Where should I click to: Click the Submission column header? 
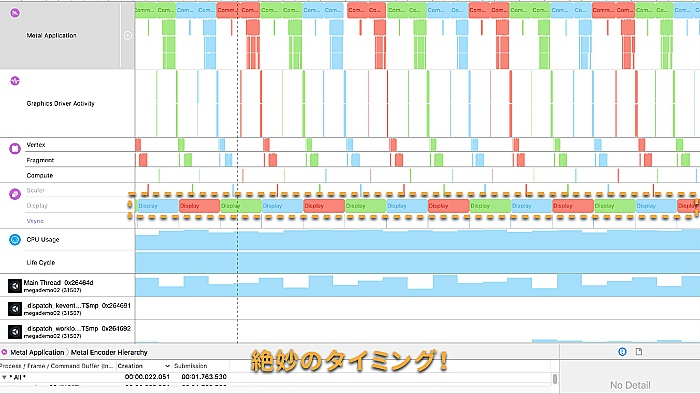[x=191, y=366]
